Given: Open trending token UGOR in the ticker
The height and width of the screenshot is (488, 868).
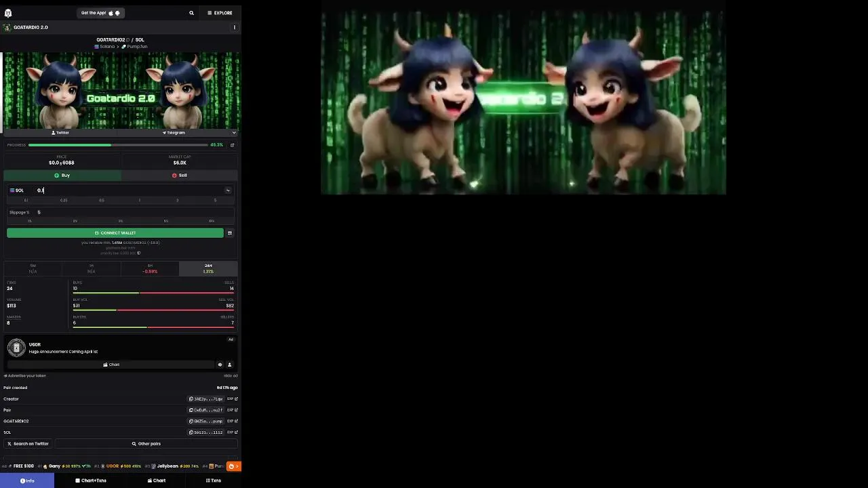Looking at the screenshot, I should pyautogui.click(x=119, y=466).
